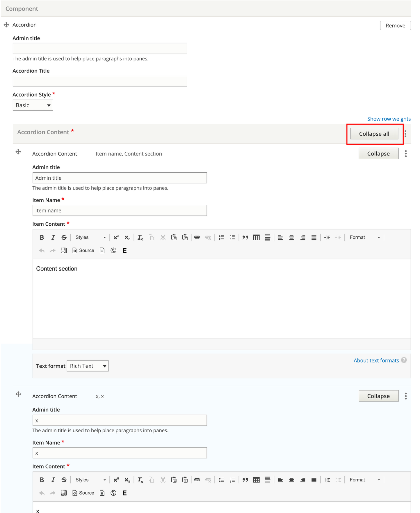Center align text in the first editor toolbar

(x=292, y=238)
